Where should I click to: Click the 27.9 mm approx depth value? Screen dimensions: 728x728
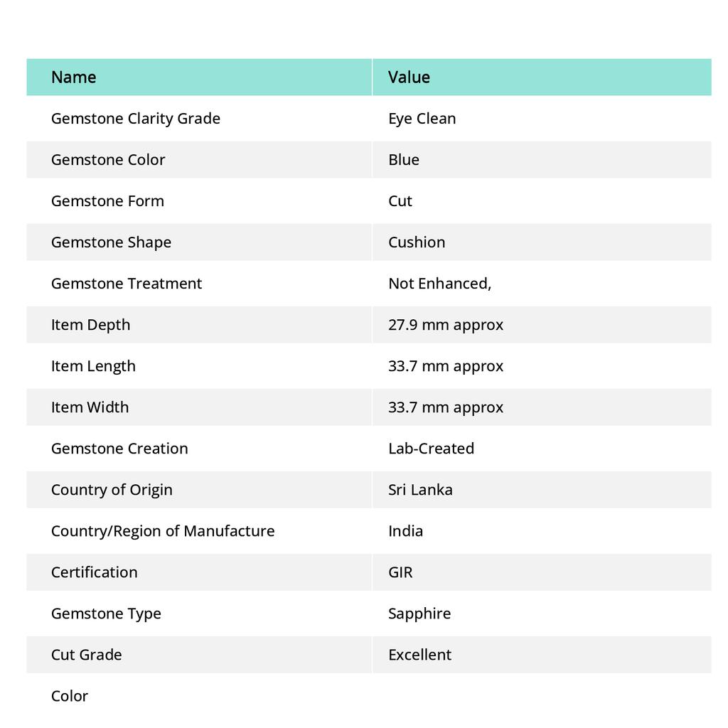click(446, 325)
